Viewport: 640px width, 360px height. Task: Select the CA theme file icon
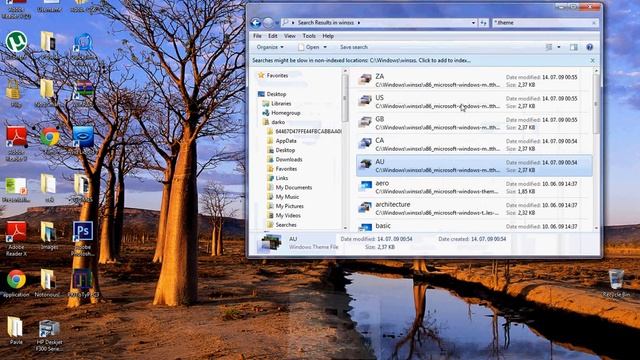(x=364, y=143)
